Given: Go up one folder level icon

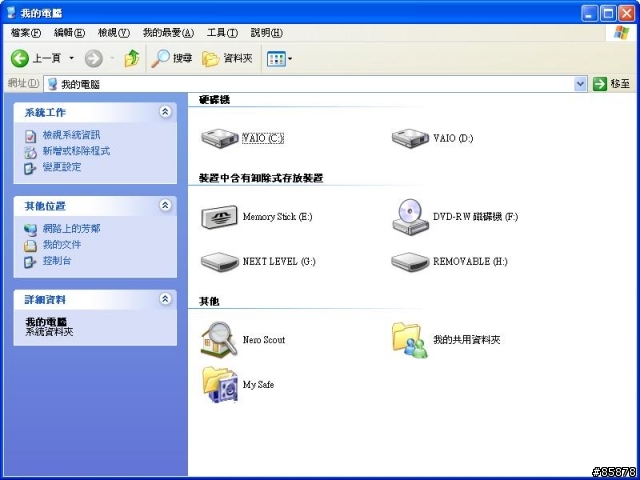Looking at the screenshot, I should click(x=131, y=58).
